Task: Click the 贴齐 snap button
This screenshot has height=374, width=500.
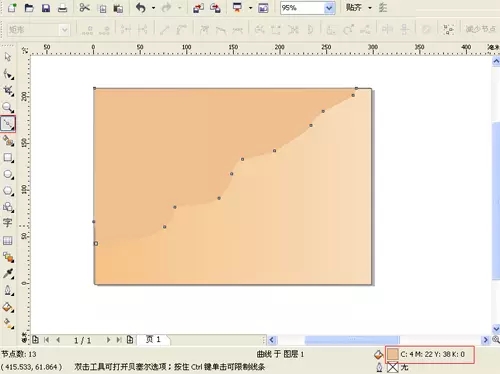Action: coord(354,7)
